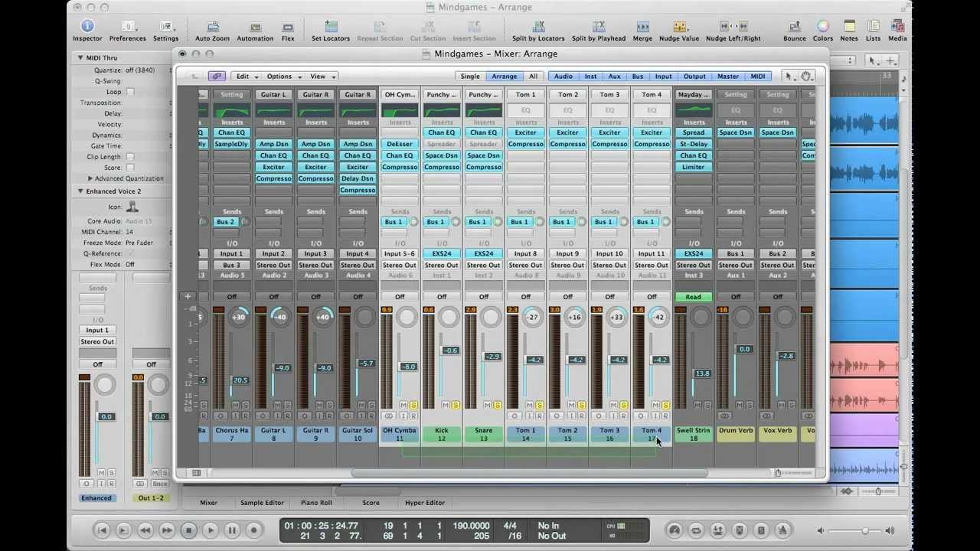Open automation mode menu on Swell Strings (Read)
Screen dimensions: 980x551
694,297
